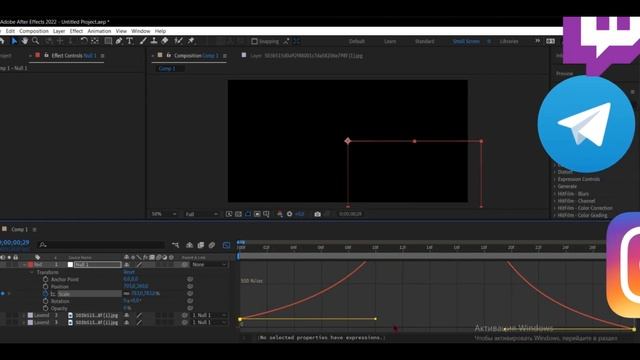The width and height of the screenshot is (640, 360).
Task: Click the red label swatch of Null 1
Action: pyautogui.click(x=31, y=264)
